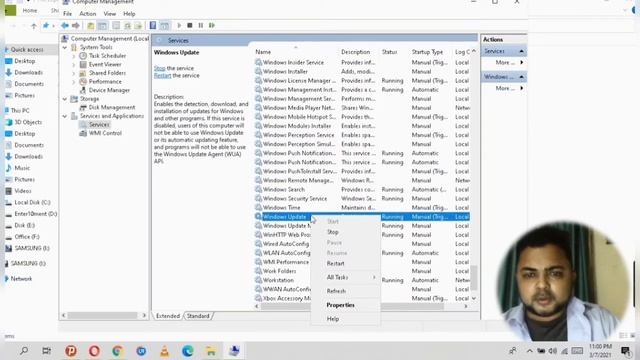Viewport: 640px width, 360px height.
Task: Open the View menu
Action: click(x=109, y=13)
